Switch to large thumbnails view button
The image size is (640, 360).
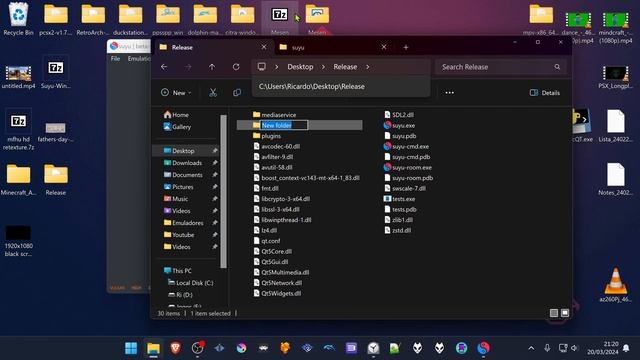coord(565,313)
